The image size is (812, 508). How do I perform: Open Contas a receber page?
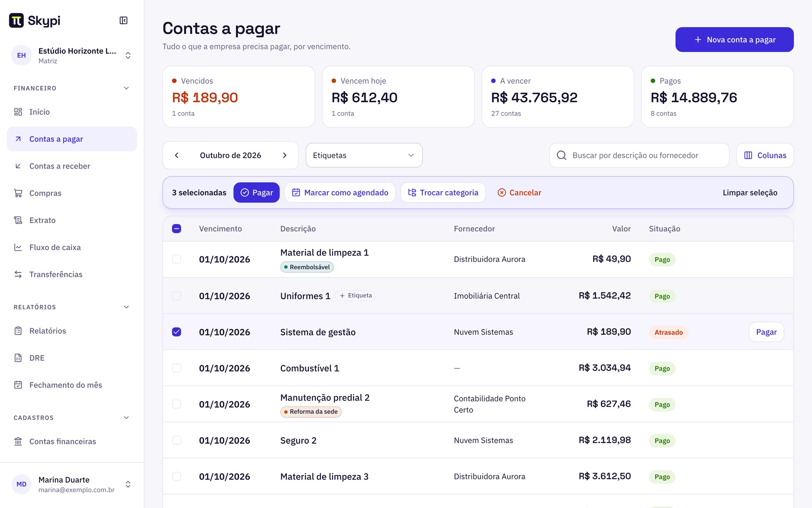tap(72, 166)
